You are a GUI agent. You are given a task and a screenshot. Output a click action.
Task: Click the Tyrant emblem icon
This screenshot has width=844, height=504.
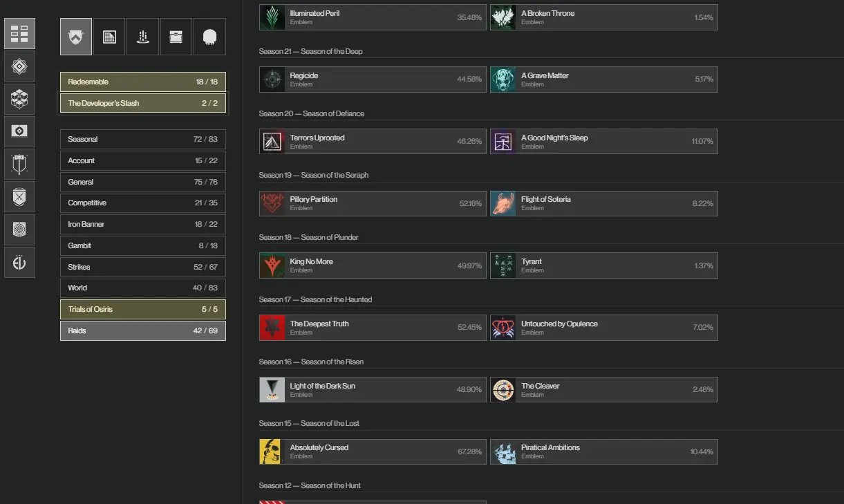point(503,265)
